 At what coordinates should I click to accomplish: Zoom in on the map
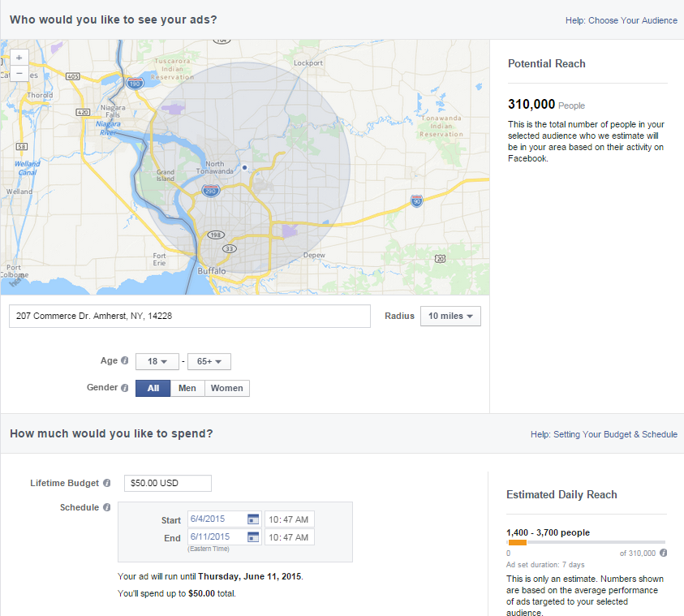19,58
